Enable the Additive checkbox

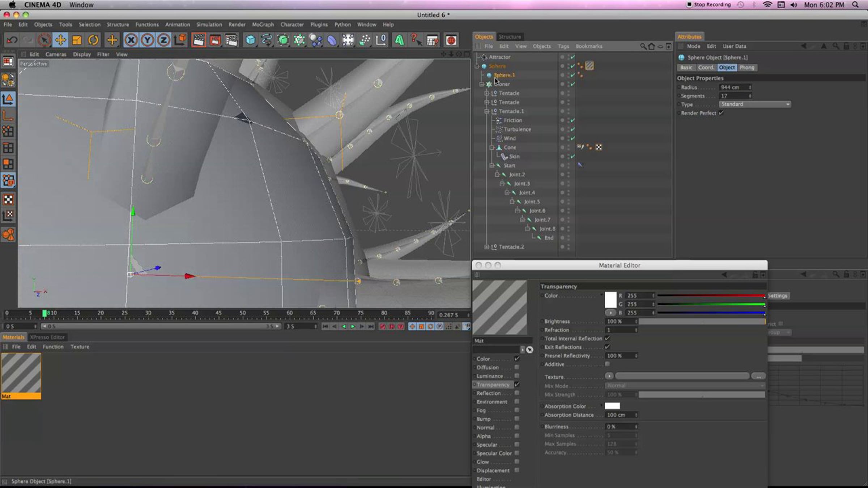[x=607, y=364]
